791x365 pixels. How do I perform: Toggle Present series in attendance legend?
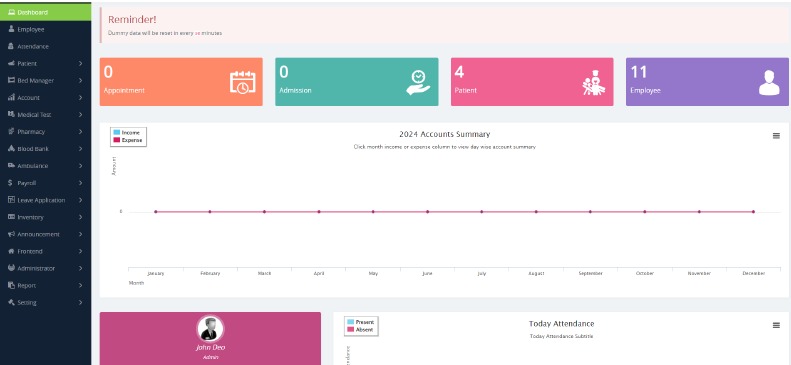tap(361, 322)
